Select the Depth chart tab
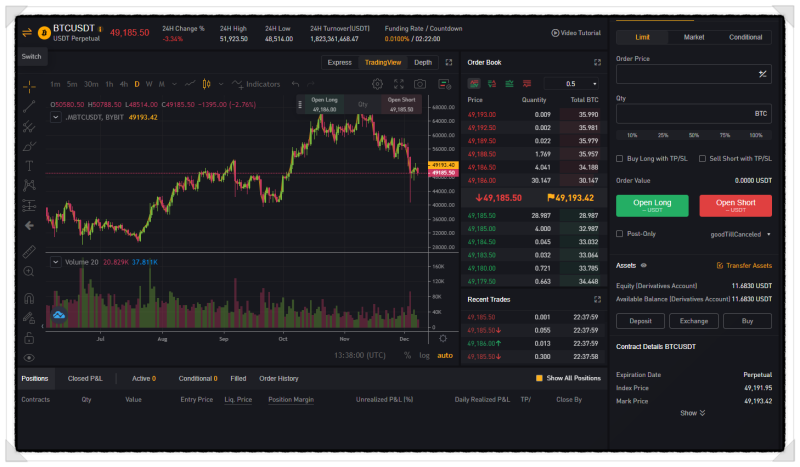 [x=423, y=62]
